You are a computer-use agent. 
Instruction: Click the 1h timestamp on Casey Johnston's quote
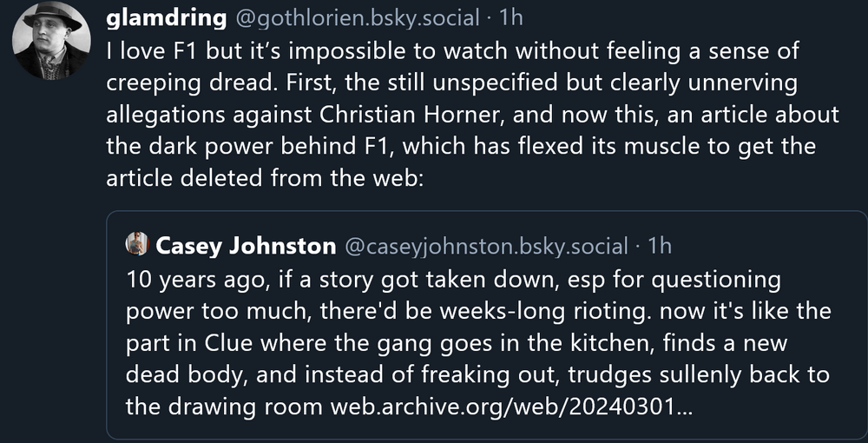tap(660, 246)
